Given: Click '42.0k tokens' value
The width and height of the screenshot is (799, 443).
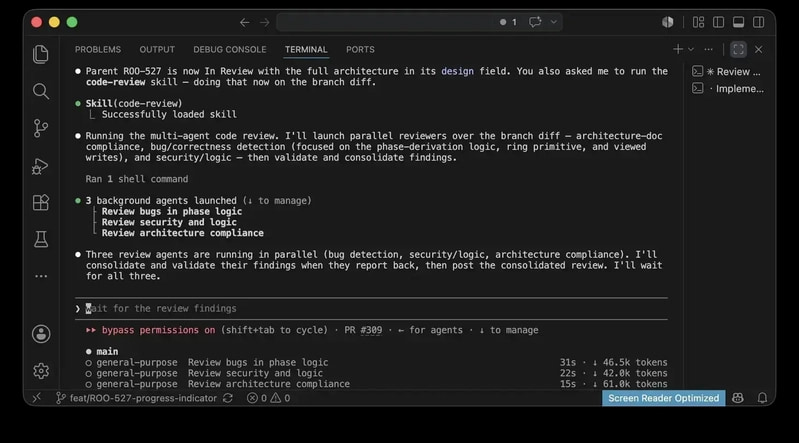Looking at the screenshot, I should [635, 373].
